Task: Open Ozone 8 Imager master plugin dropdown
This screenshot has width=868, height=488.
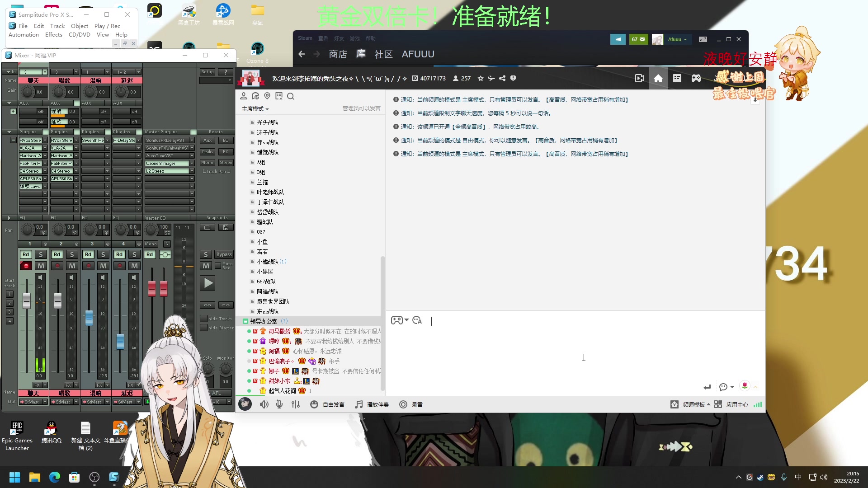Action: pyautogui.click(x=192, y=164)
